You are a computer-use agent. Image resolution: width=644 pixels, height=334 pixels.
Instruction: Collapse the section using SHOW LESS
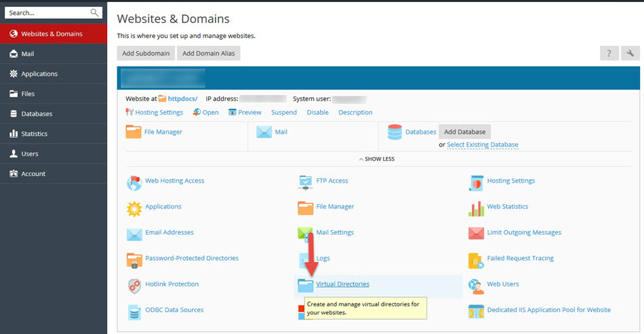pyautogui.click(x=376, y=159)
